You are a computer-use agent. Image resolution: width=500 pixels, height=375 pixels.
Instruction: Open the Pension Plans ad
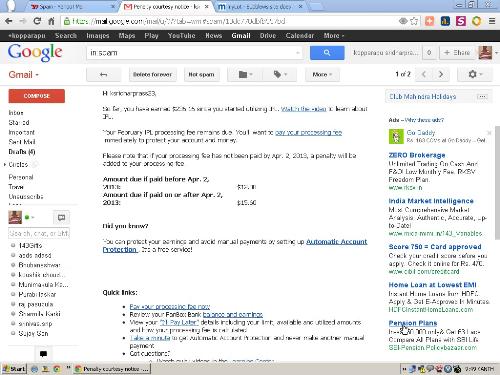pos(413,323)
